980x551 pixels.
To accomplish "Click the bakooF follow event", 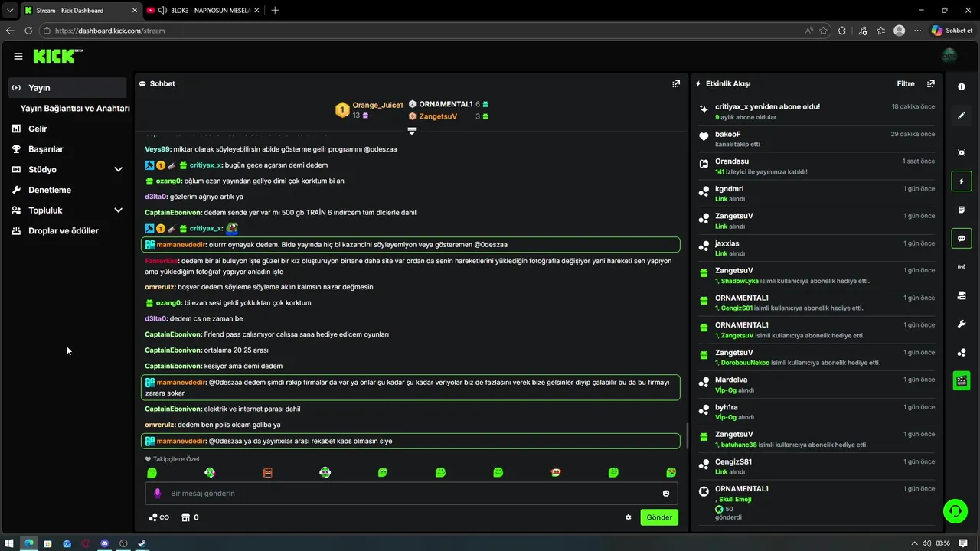I will 816,139.
